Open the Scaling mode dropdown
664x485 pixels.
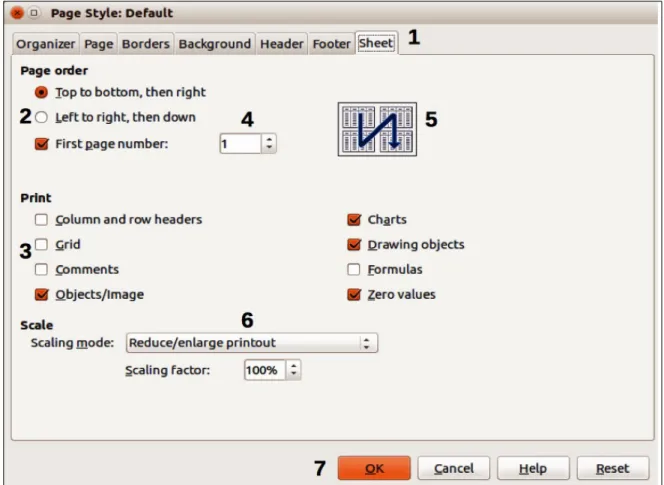click(252, 343)
